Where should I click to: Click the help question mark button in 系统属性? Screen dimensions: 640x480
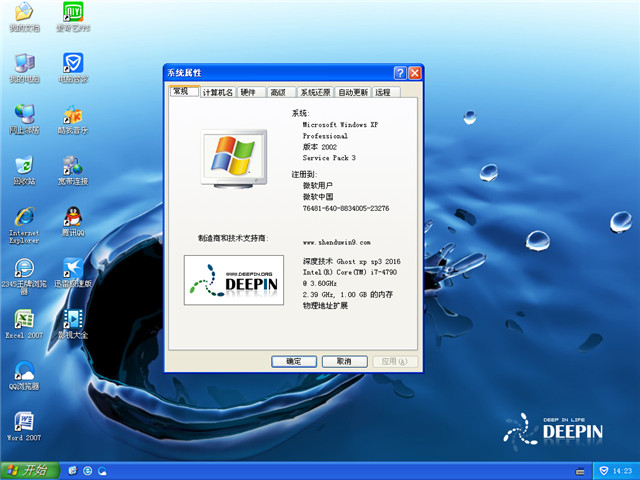coord(400,73)
